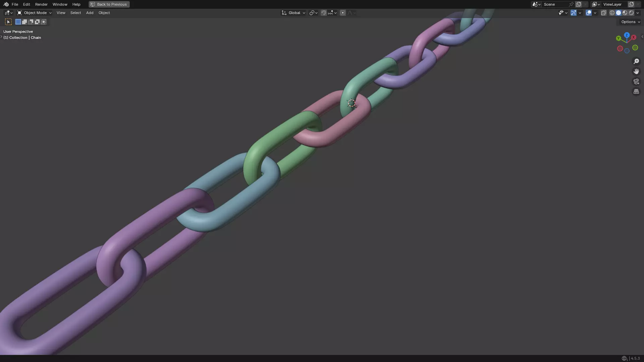Open the scene browse dropdown icon
This screenshot has width=644, height=362.
536,4
